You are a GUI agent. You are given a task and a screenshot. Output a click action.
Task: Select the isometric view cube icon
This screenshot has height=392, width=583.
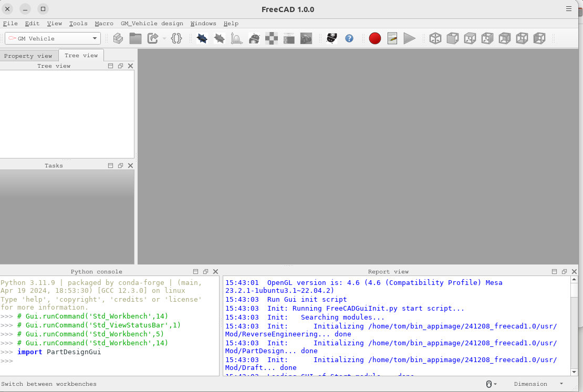pos(435,38)
